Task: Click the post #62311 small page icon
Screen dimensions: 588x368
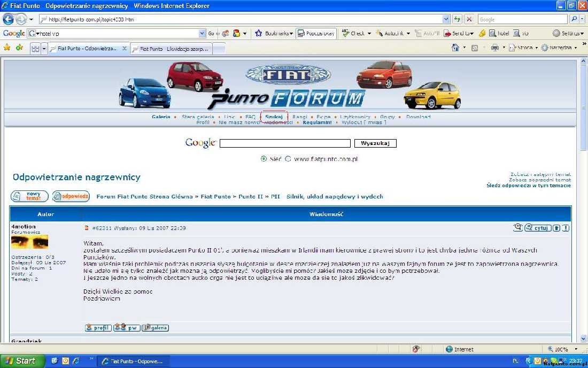Action: pyautogui.click(x=87, y=228)
